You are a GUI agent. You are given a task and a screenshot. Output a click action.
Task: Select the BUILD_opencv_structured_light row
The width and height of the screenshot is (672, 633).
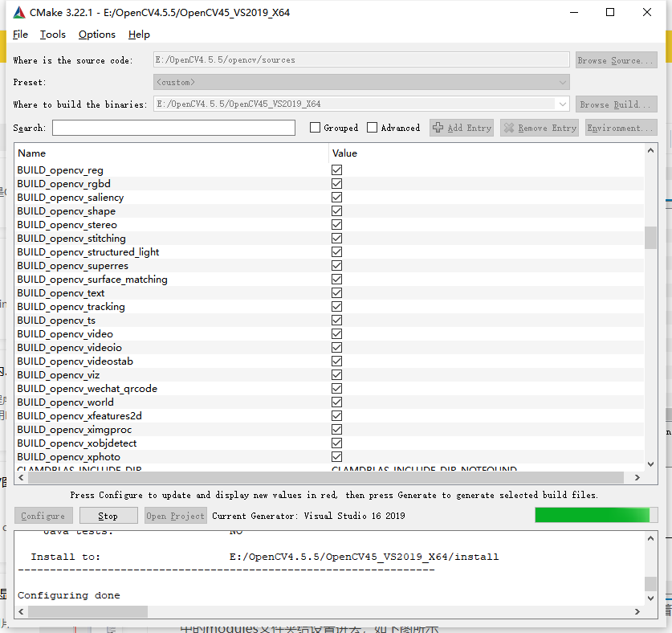(x=329, y=251)
